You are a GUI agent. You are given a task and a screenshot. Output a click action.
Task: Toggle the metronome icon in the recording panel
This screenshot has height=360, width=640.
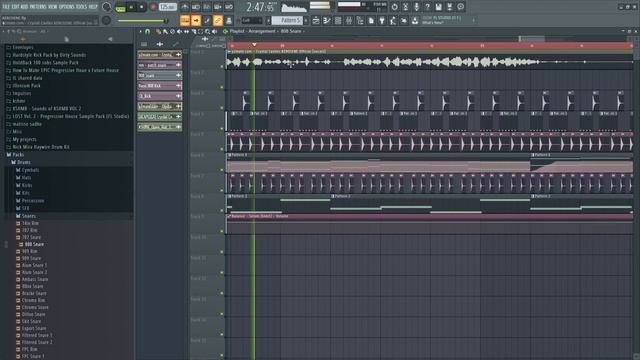[x=185, y=7]
